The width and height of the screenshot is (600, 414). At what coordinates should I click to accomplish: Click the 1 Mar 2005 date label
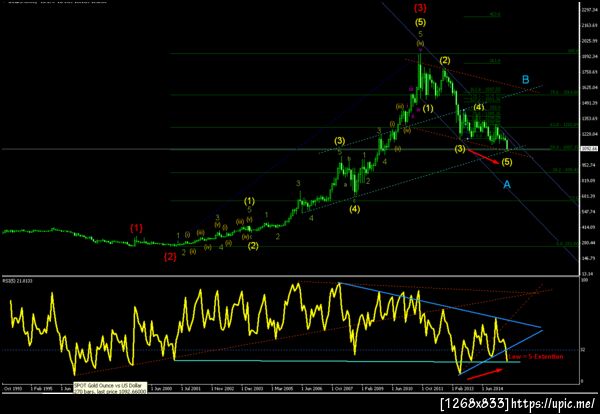coord(282,388)
